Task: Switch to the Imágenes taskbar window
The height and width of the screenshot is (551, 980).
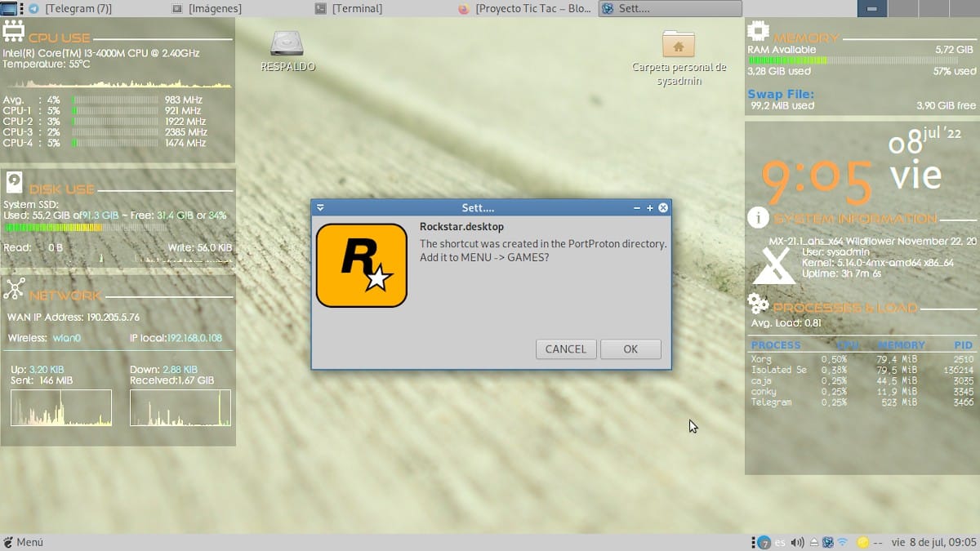Action: 216,8
